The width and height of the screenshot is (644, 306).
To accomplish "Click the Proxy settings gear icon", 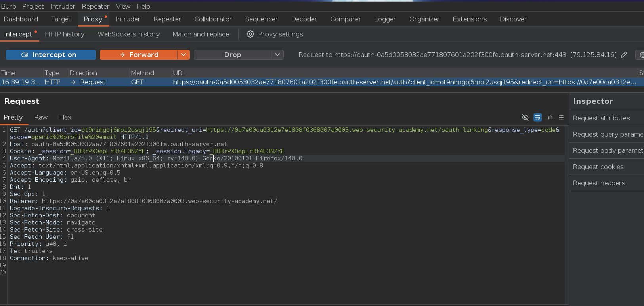I will click(250, 34).
